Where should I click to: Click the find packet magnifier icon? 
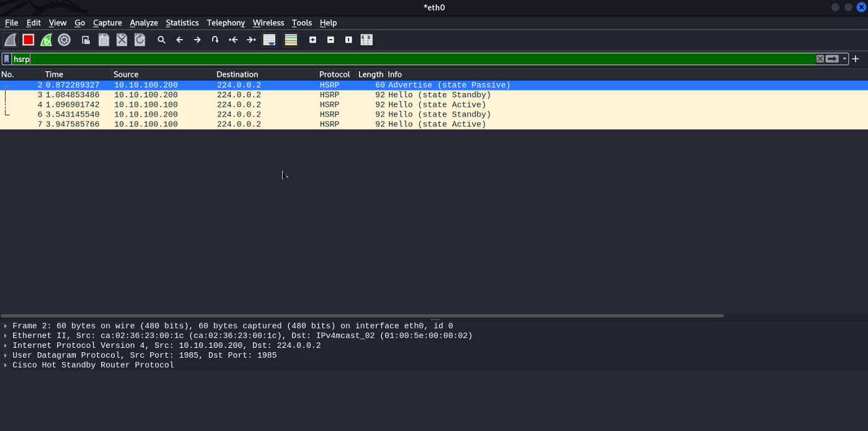(x=161, y=40)
